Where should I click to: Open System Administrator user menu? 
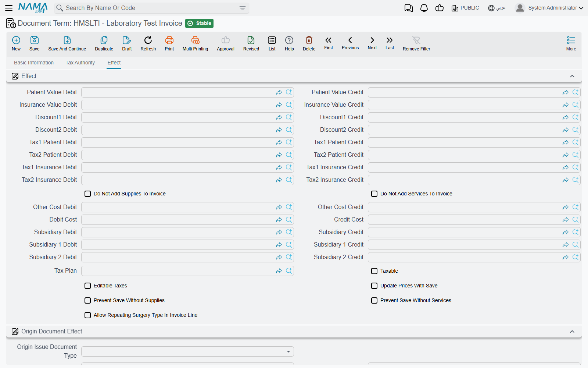[549, 8]
